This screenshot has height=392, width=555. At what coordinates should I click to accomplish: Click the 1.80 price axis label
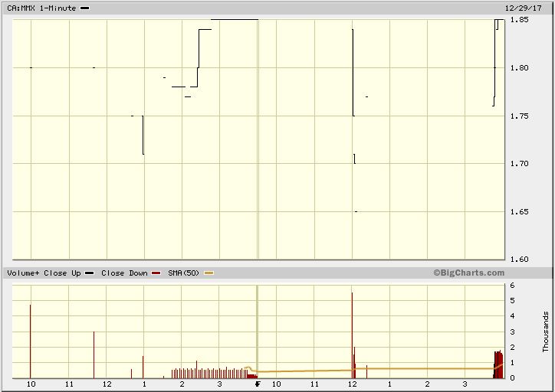click(520, 67)
